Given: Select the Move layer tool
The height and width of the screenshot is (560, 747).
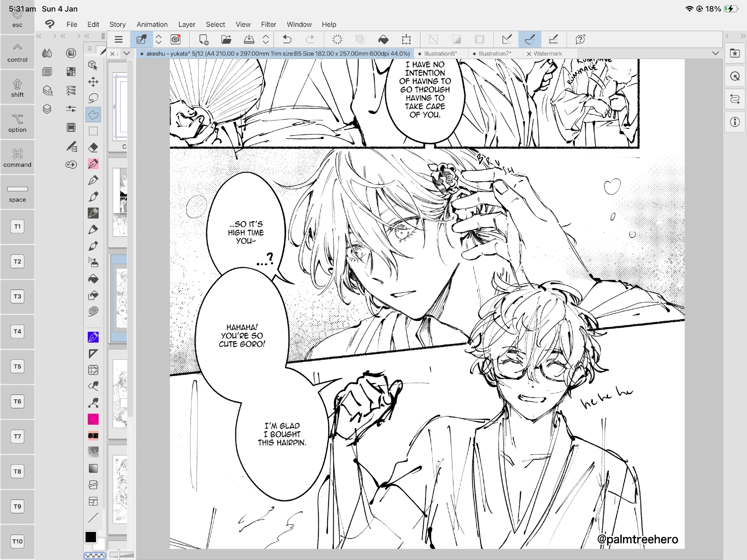Looking at the screenshot, I should coord(93,81).
